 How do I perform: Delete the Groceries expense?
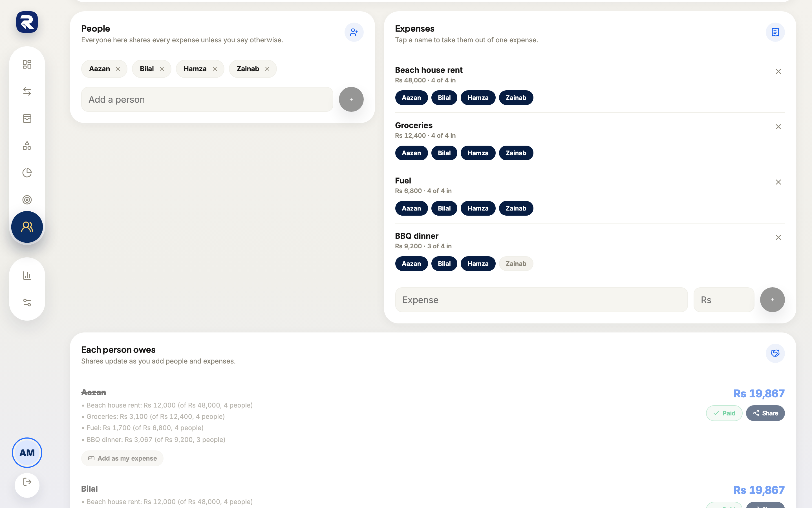[778, 127]
